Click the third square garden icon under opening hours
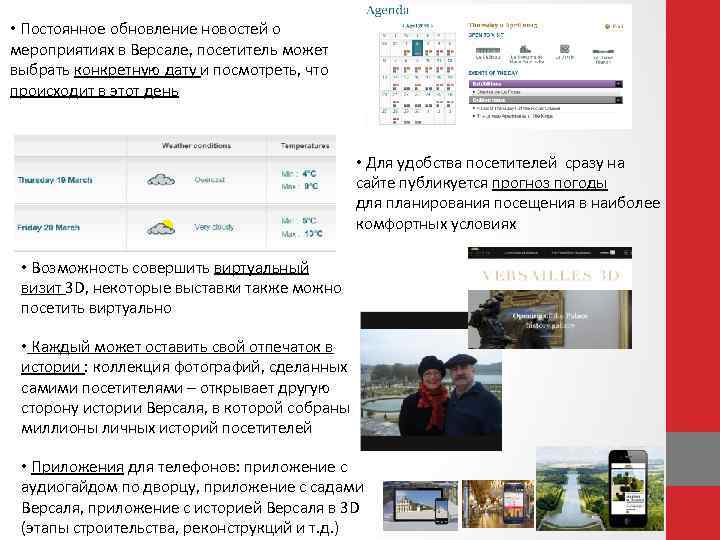Viewport: 720px width, 540px height. click(564, 49)
